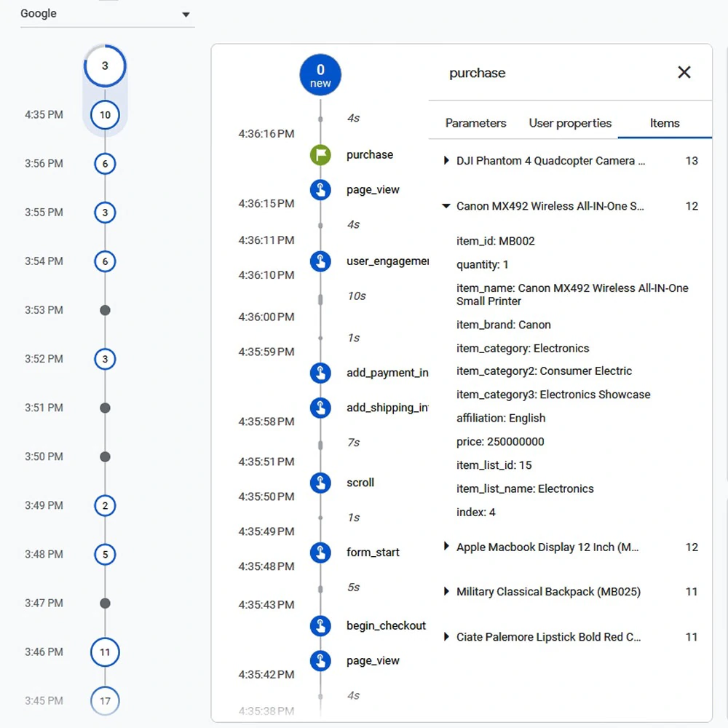Click the page_view icon at 4:36:15 PM
Viewport: 728px width, 728px height.
click(320, 190)
